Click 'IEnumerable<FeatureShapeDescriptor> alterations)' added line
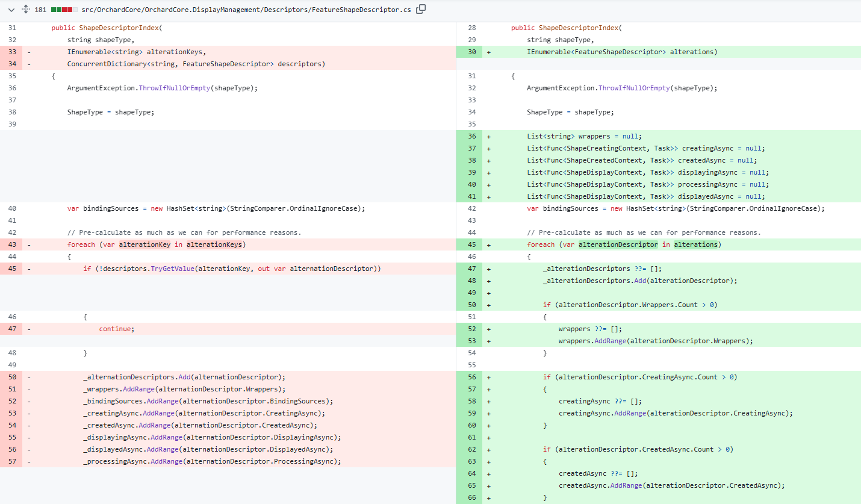This screenshot has width=861, height=504. point(622,52)
